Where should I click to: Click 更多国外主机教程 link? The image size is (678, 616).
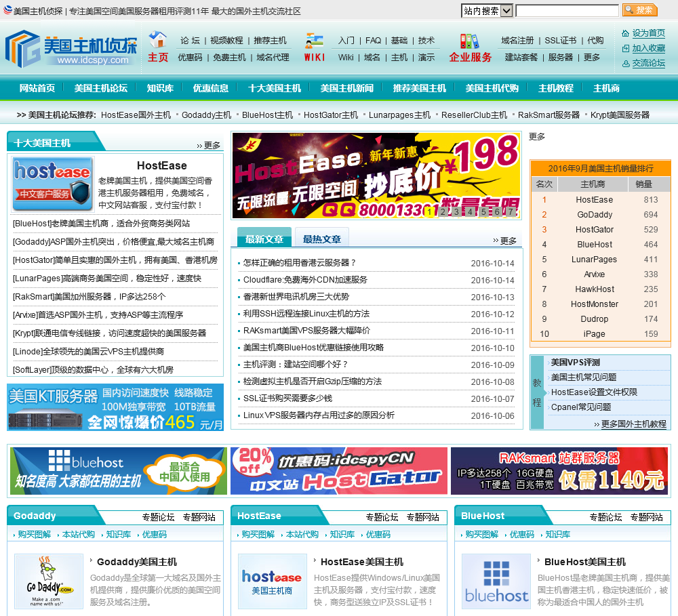tap(634, 424)
